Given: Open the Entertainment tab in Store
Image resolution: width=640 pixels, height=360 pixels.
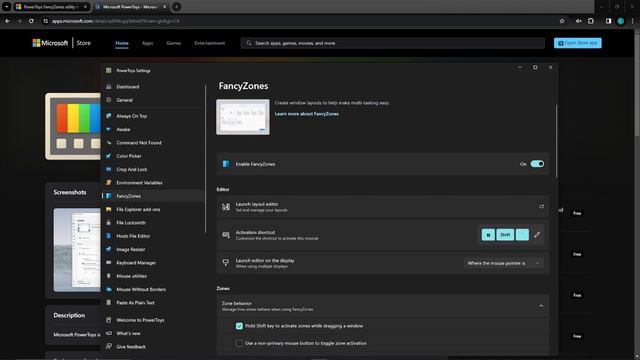Looking at the screenshot, I should (209, 43).
